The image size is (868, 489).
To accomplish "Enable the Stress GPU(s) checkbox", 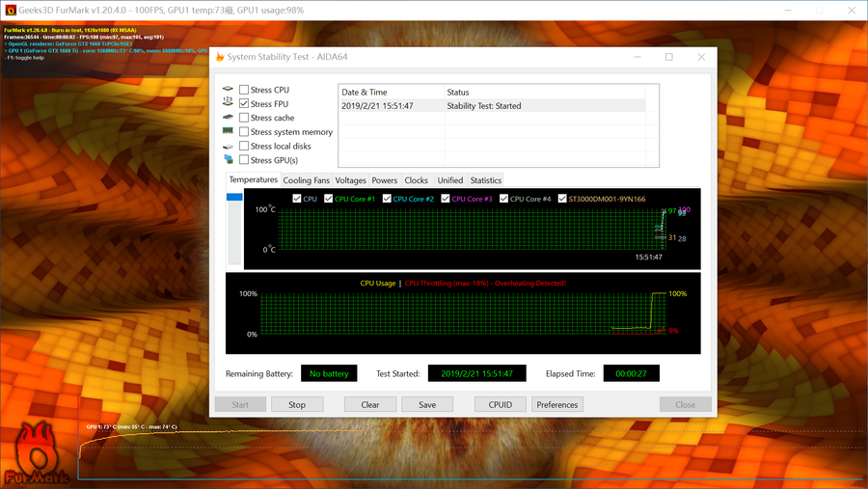I will pyautogui.click(x=244, y=160).
